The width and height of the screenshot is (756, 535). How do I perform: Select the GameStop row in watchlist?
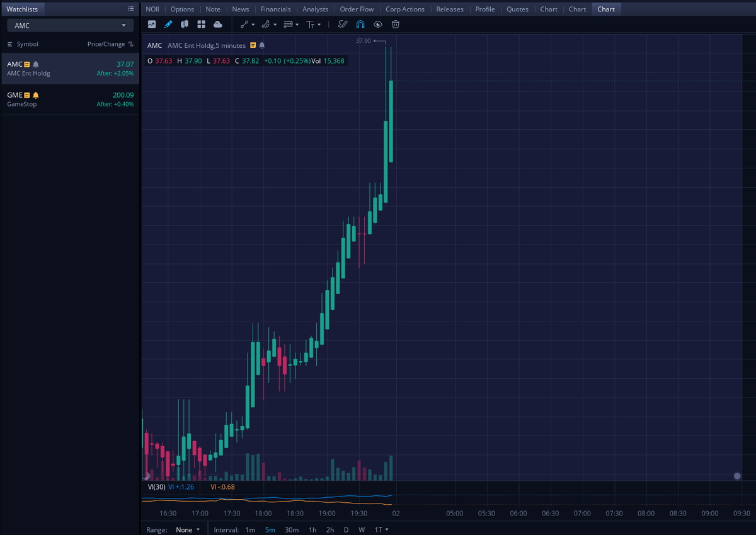[x=70, y=100]
